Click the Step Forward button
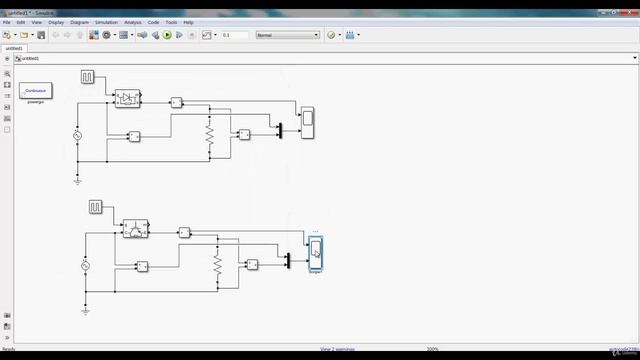The height and width of the screenshot is (360, 640). tap(179, 35)
